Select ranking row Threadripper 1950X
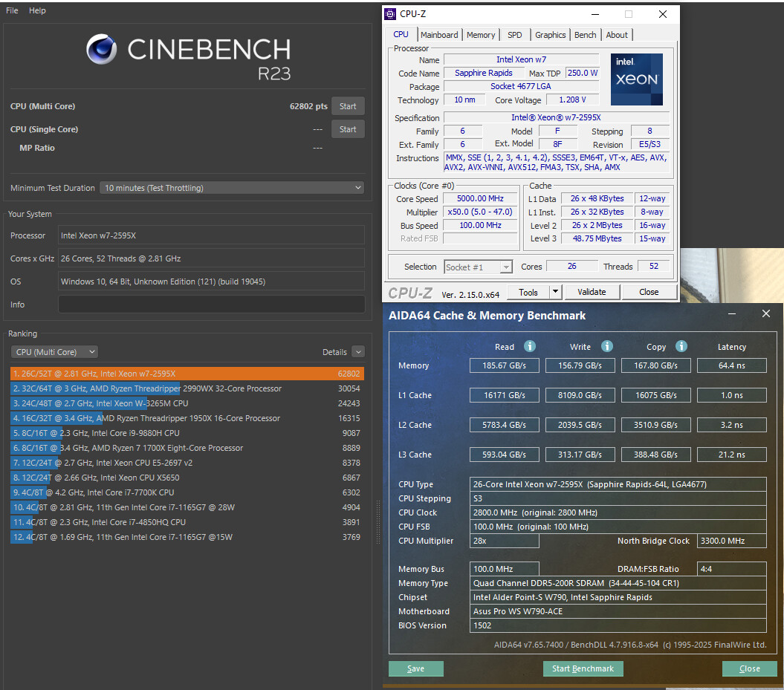The height and width of the screenshot is (690, 784). [x=187, y=418]
